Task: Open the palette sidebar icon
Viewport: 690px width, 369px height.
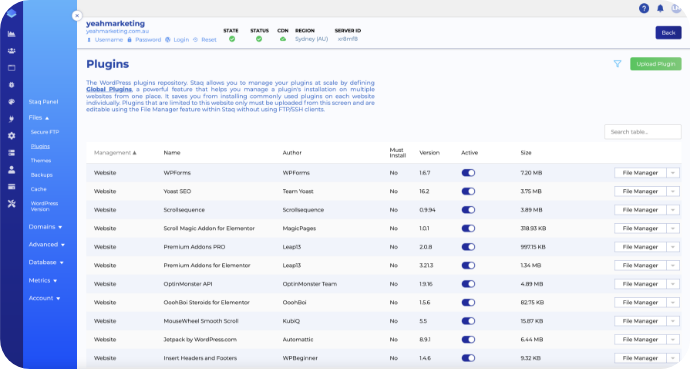Action: (11, 102)
